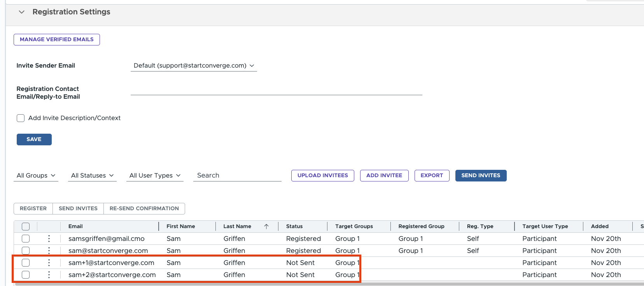This screenshot has width=644, height=286.
Task: Click the Last Name sort arrow
Action: click(266, 227)
